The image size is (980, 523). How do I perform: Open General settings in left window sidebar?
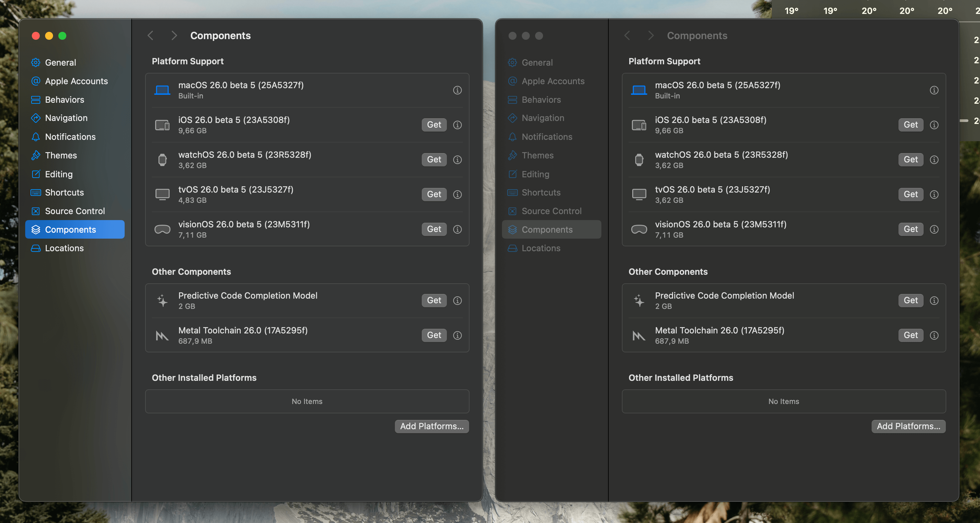(75, 62)
